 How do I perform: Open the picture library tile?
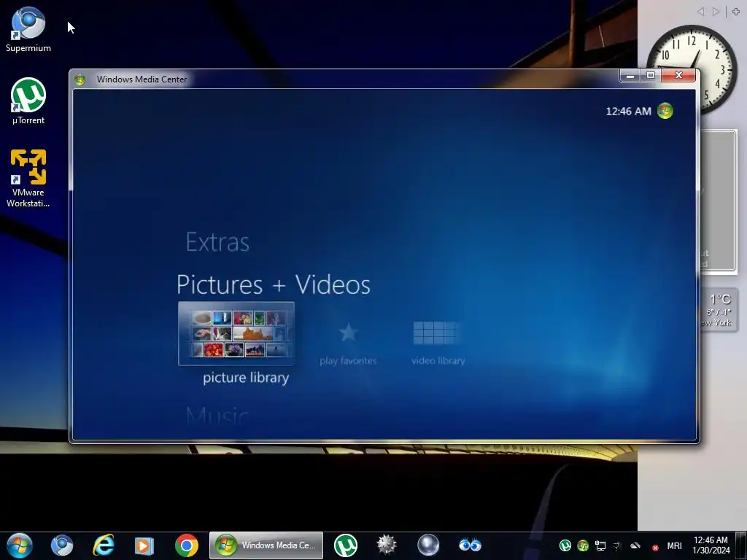point(236,334)
